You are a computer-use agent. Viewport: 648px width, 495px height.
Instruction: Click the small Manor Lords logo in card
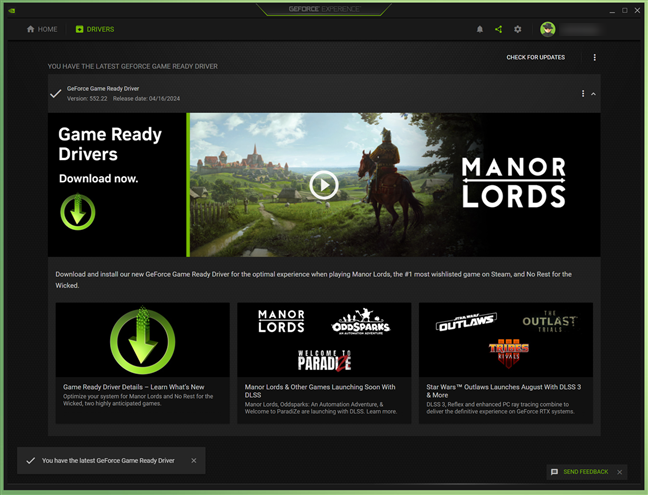pyautogui.click(x=281, y=321)
